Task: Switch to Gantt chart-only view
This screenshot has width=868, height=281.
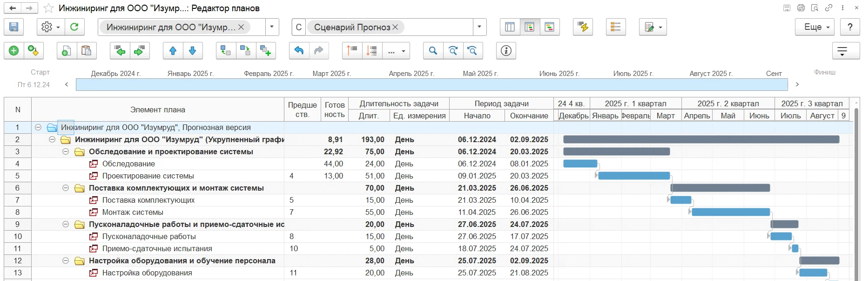Action: tap(549, 27)
